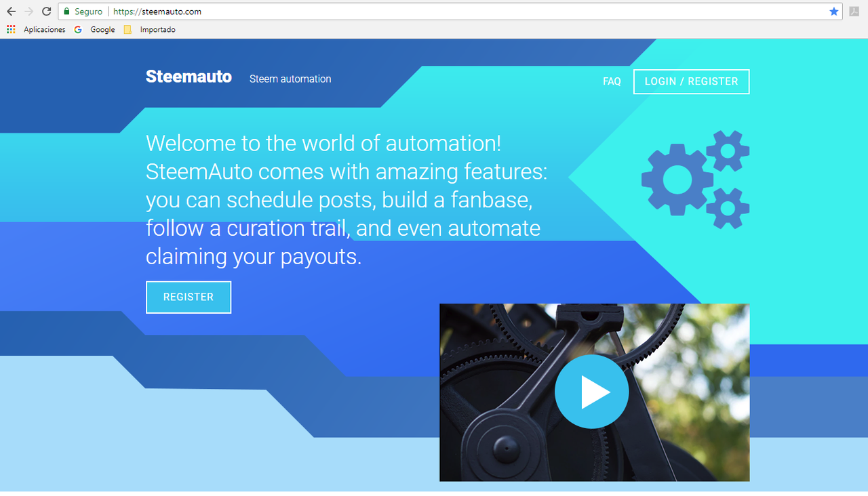Viewport: 868px width, 496px height.
Task: Open the Importado bookmarks folder
Action: 150,30
